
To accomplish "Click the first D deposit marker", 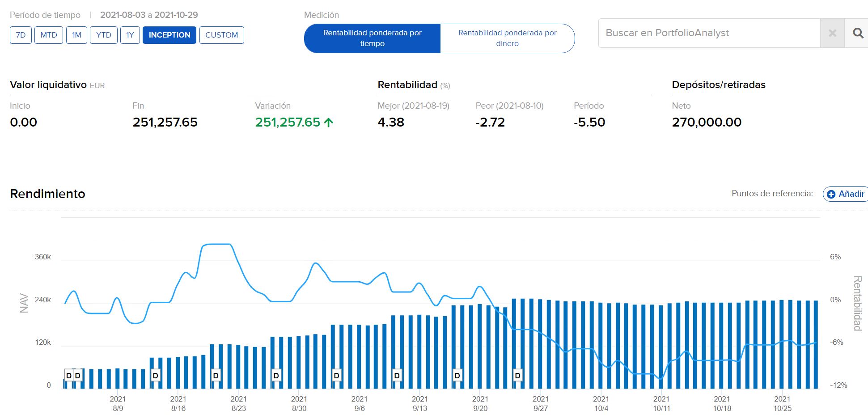I will click(69, 376).
